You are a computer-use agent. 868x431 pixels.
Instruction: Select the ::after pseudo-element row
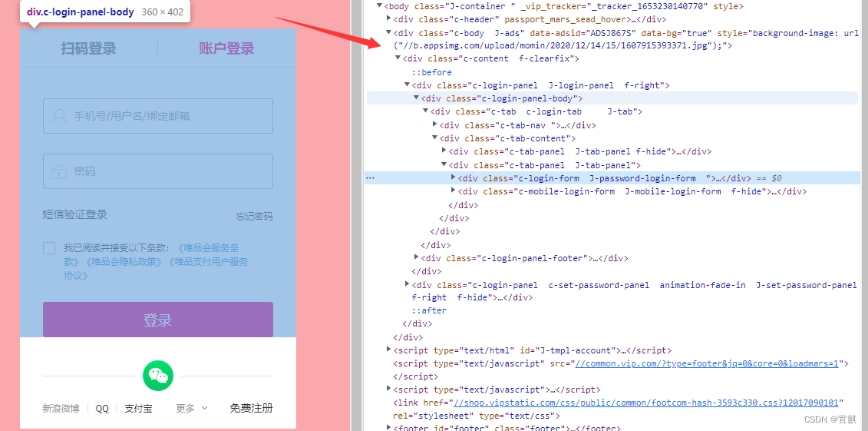click(x=429, y=311)
